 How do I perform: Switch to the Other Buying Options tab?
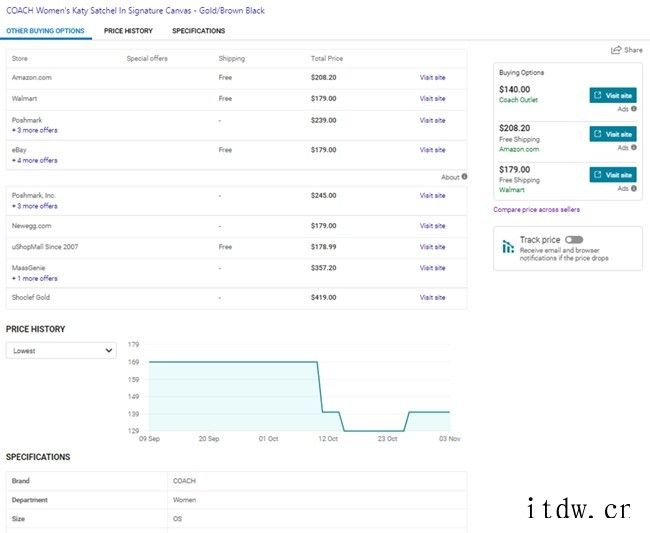(x=45, y=31)
